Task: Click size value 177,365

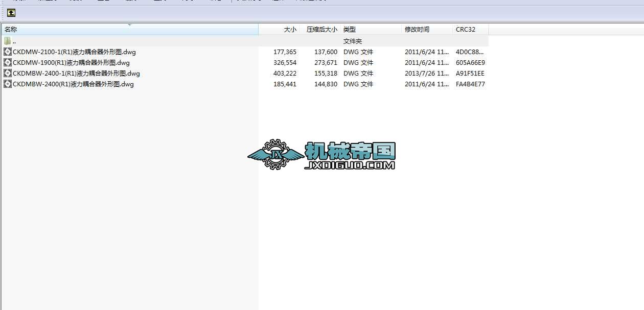Action: [x=285, y=52]
